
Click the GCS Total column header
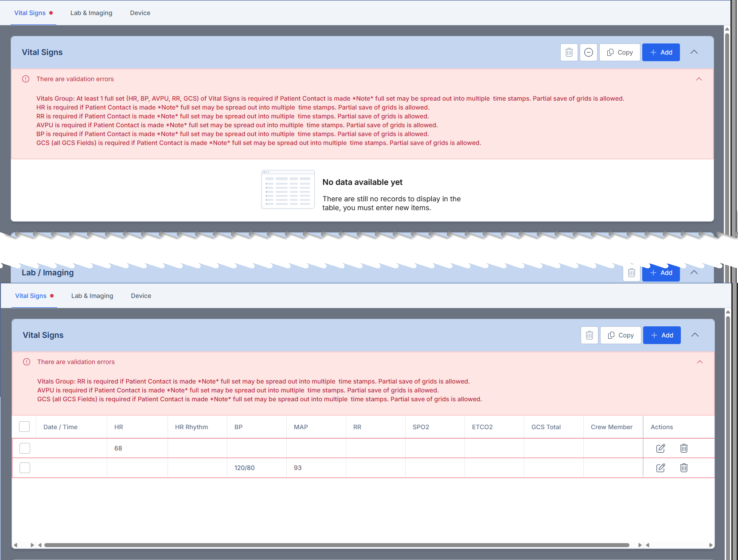[x=546, y=427]
